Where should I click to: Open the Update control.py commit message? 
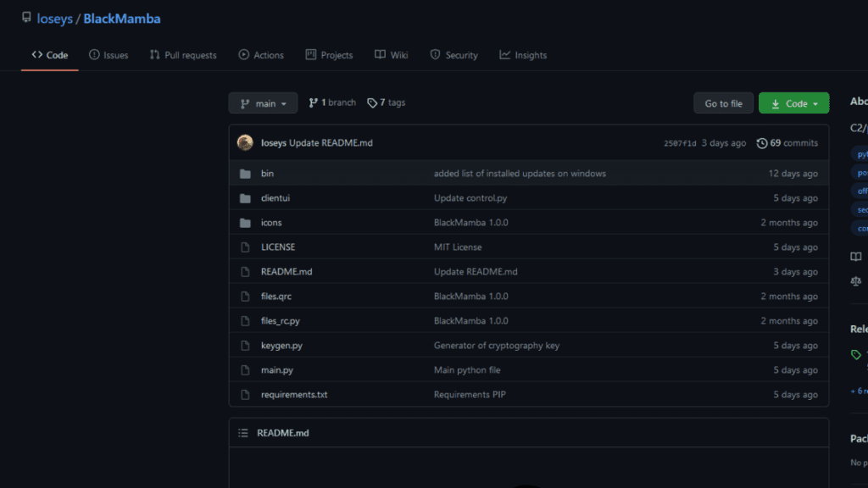(x=470, y=198)
